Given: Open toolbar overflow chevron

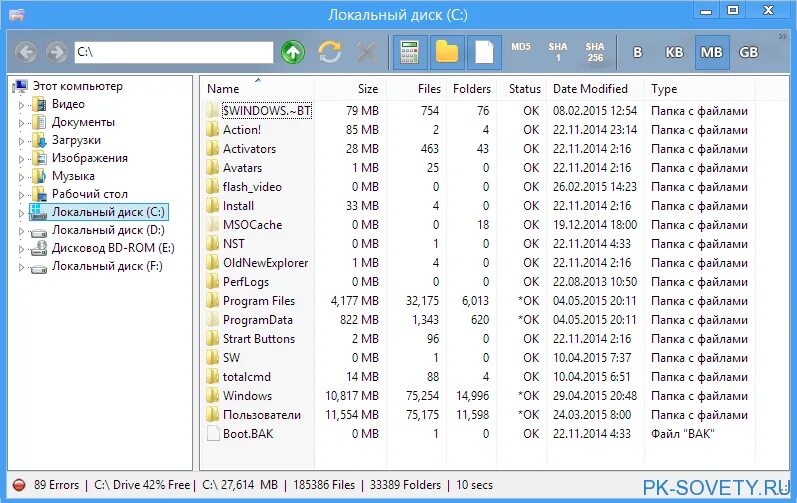Looking at the screenshot, I should coord(782,37).
